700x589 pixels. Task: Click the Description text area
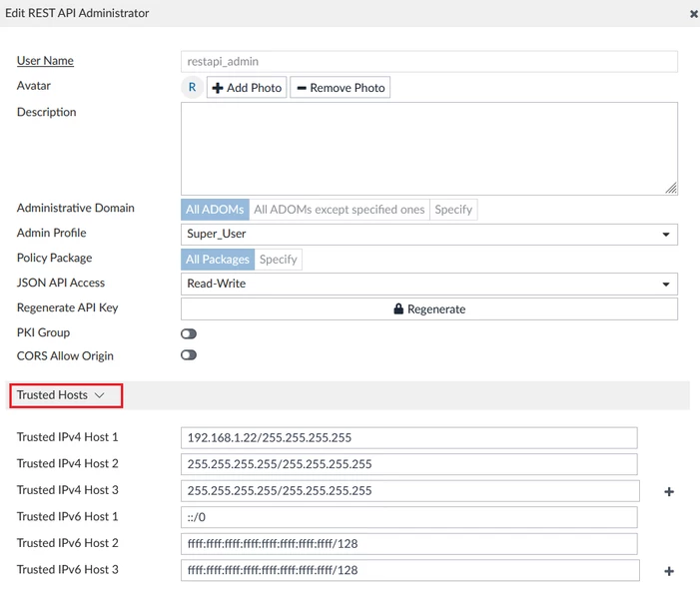429,149
